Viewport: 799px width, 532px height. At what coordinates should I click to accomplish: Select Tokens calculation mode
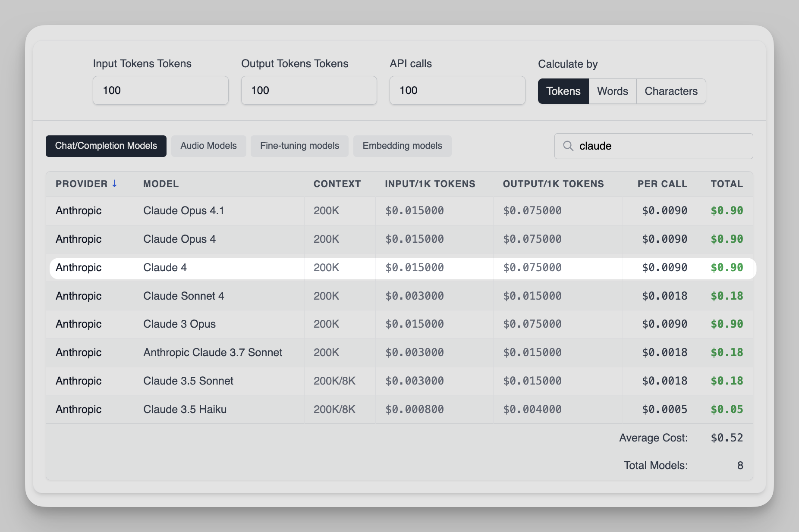563,91
